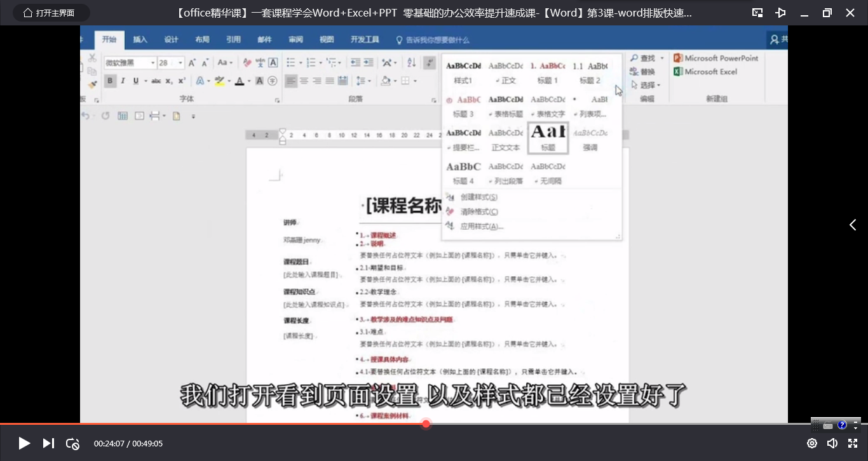
Task: Toggle the bulleted list button
Action: click(291, 62)
